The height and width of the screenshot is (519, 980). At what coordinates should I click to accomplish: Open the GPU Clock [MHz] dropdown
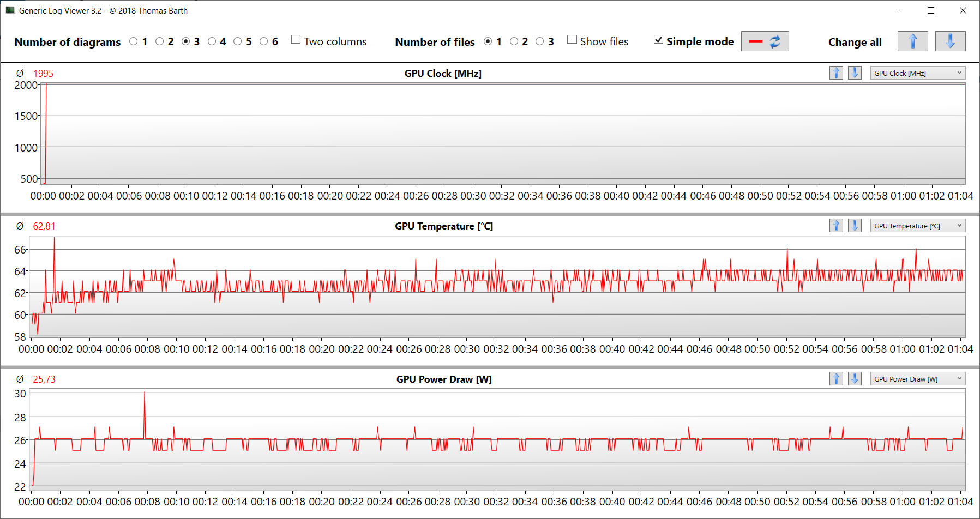coord(917,73)
